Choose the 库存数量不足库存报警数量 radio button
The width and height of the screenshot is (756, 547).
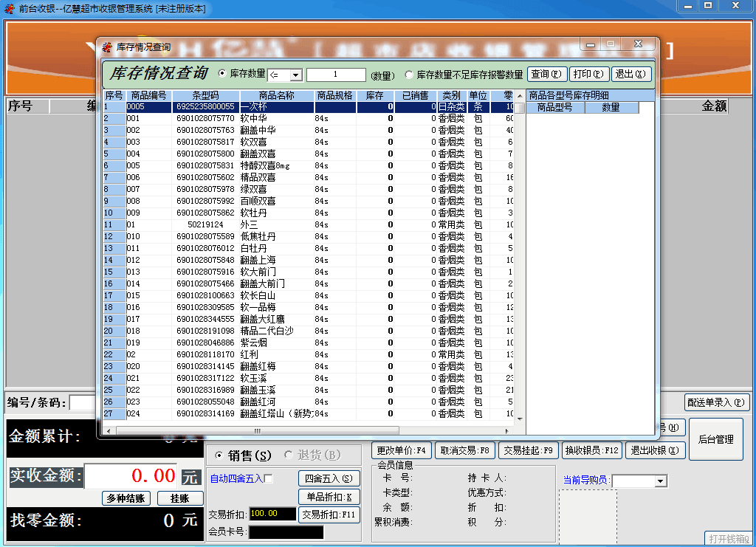pos(410,75)
